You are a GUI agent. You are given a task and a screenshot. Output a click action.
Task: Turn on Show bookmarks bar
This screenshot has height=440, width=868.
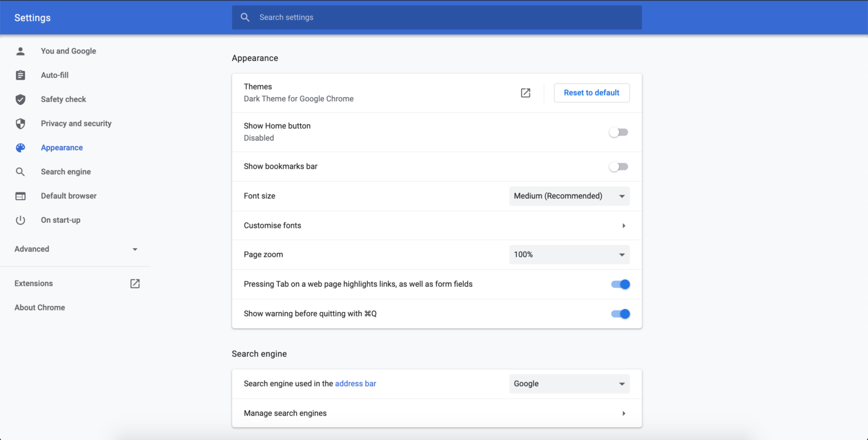[x=618, y=166]
